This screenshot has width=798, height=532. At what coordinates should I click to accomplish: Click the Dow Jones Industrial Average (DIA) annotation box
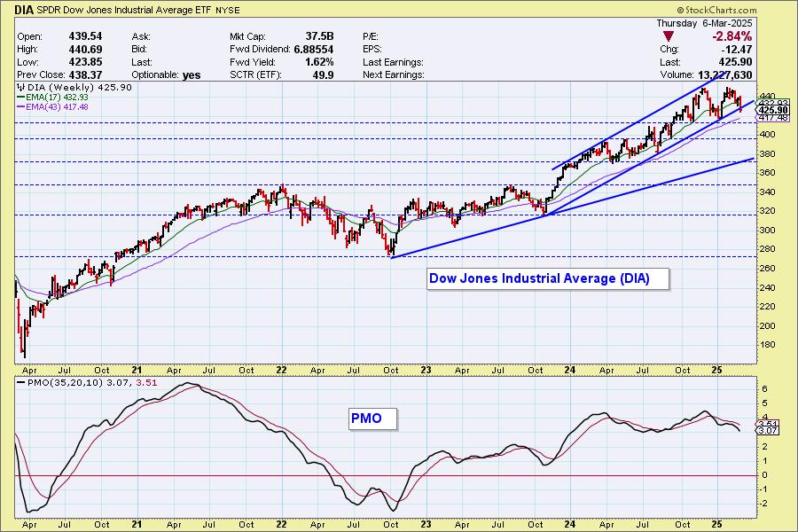(548, 278)
